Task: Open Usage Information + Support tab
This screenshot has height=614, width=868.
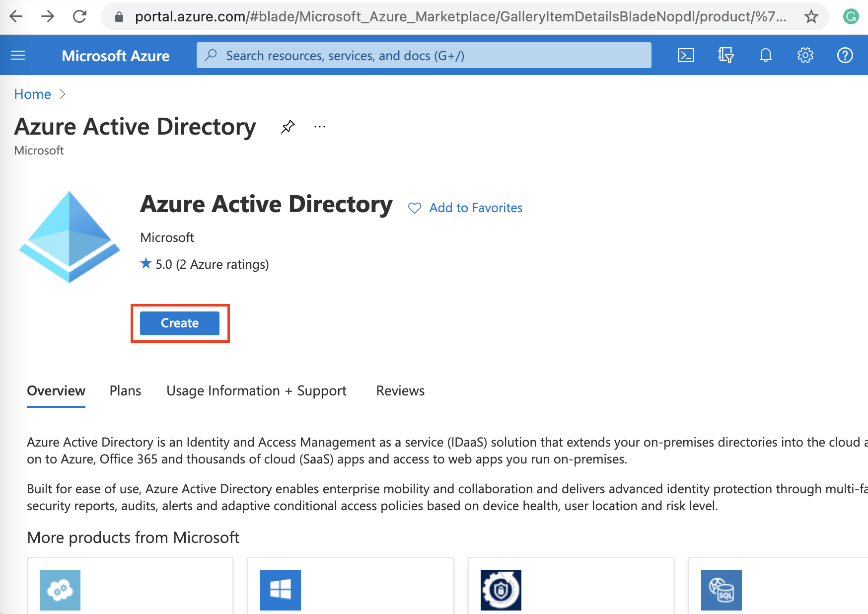Action: click(x=256, y=391)
